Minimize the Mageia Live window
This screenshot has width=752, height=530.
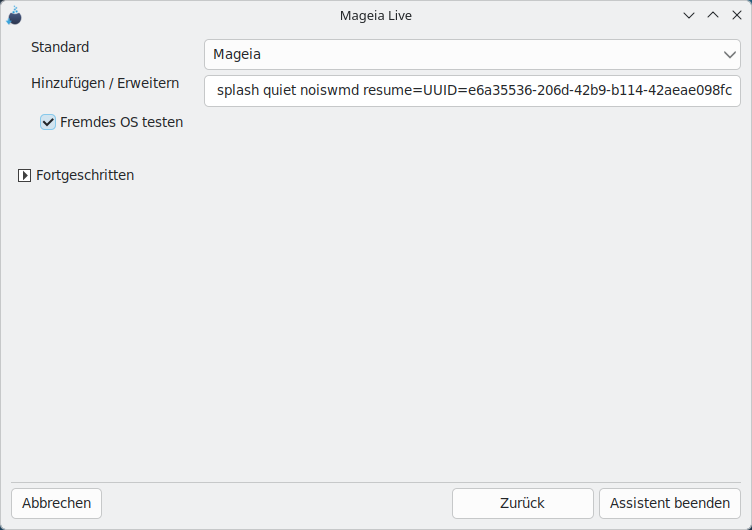point(689,15)
